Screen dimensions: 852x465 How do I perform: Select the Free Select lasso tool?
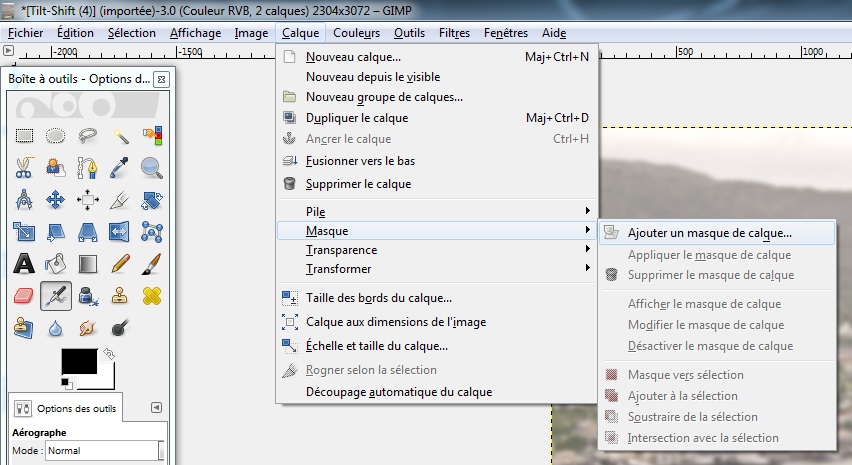pyautogui.click(x=88, y=136)
